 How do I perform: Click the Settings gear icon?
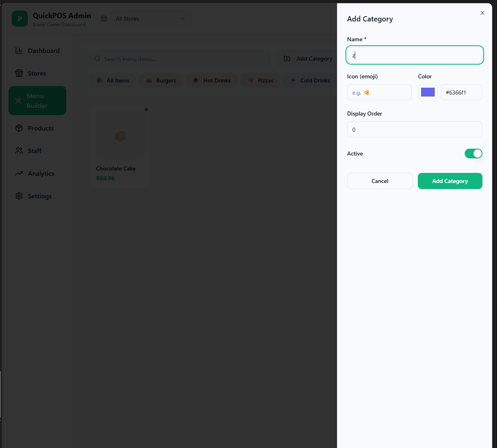(x=19, y=196)
